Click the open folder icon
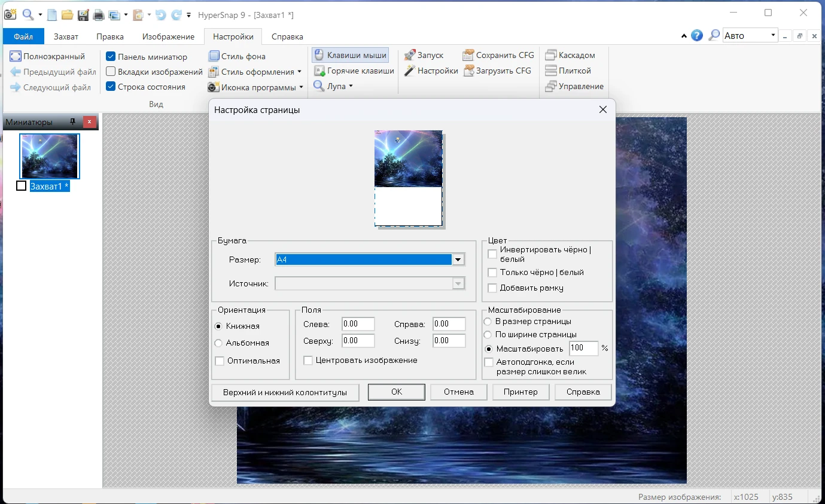The width and height of the screenshot is (825, 504). pyautogui.click(x=68, y=14)
